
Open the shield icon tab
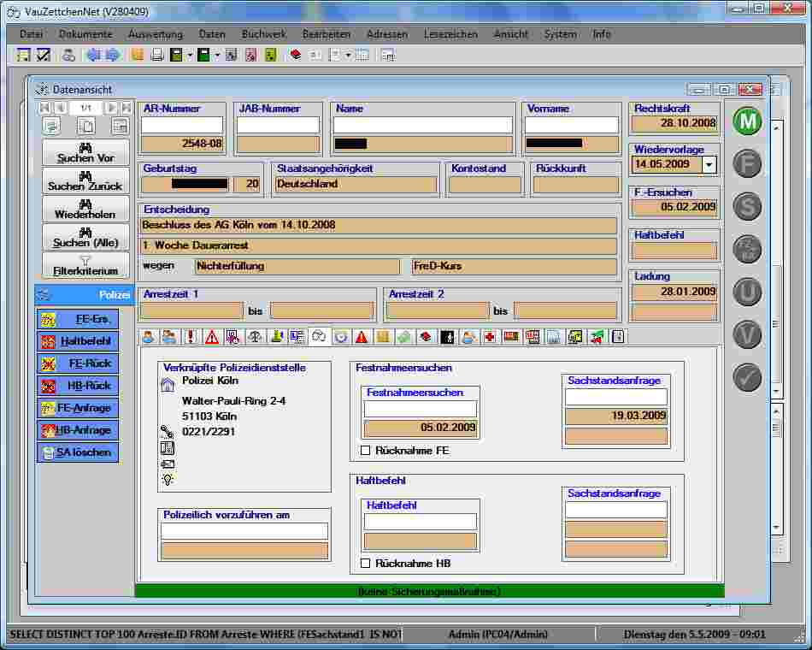pos(341,337)
